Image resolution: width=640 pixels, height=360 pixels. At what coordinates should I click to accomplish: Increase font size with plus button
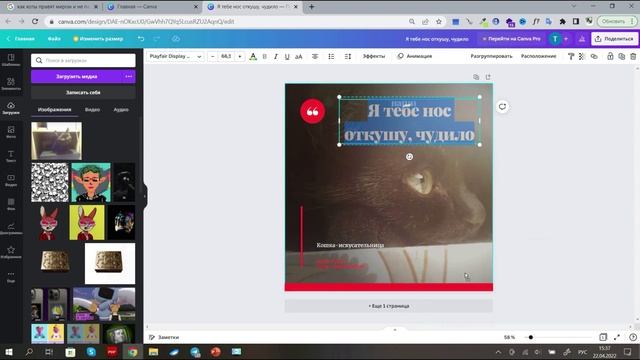240,56
